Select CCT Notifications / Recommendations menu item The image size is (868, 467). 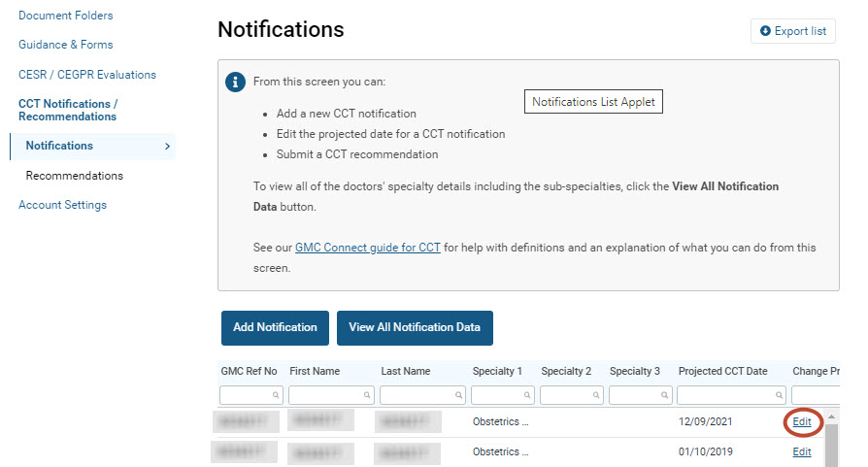[x=68, y=110]
